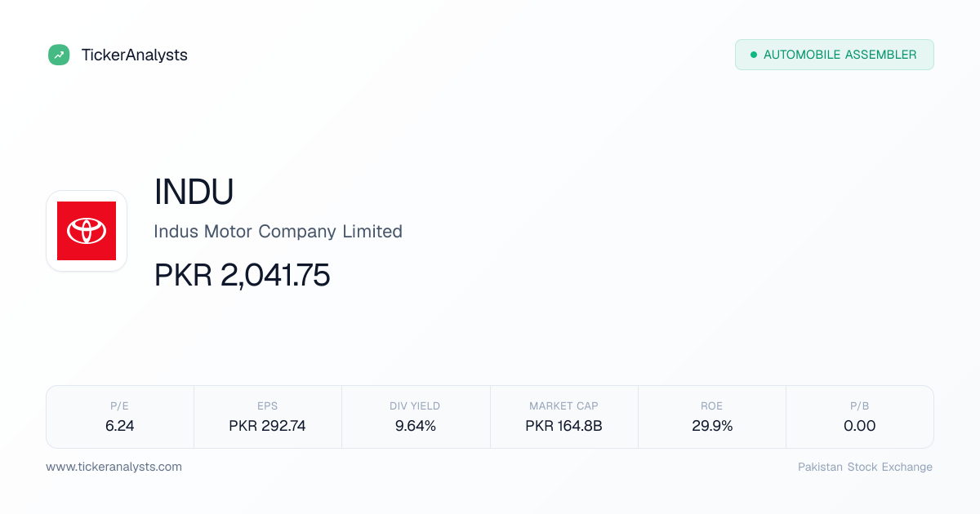Click the PKR 2,041.75 share price
The image size is (980, 514).
[x=242, y=276]
